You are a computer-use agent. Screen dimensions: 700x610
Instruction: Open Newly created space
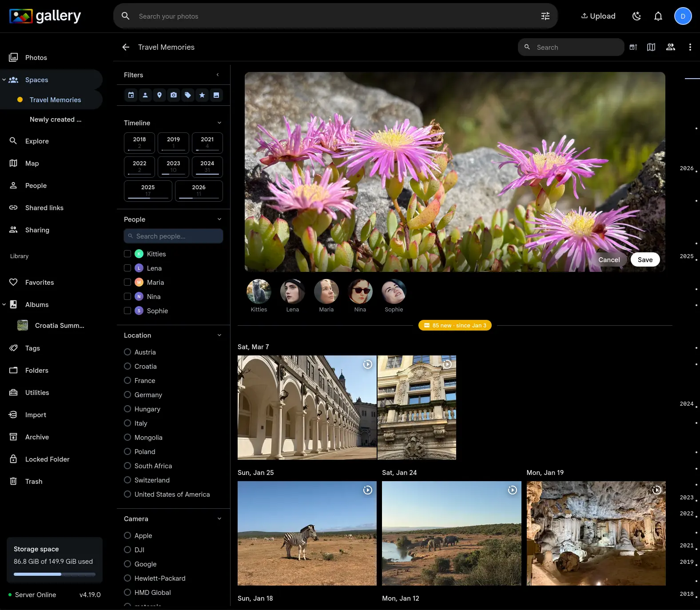point(56,120)
